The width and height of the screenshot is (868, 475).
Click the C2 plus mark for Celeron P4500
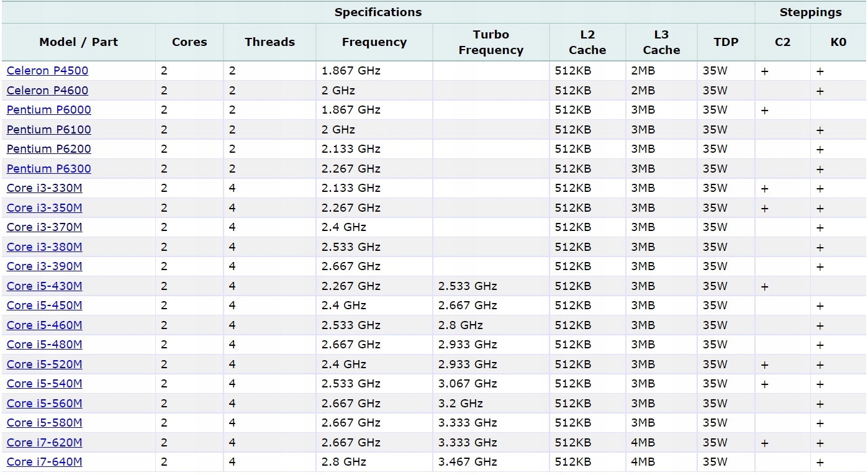pyautogui.click(x=764, y=71)
